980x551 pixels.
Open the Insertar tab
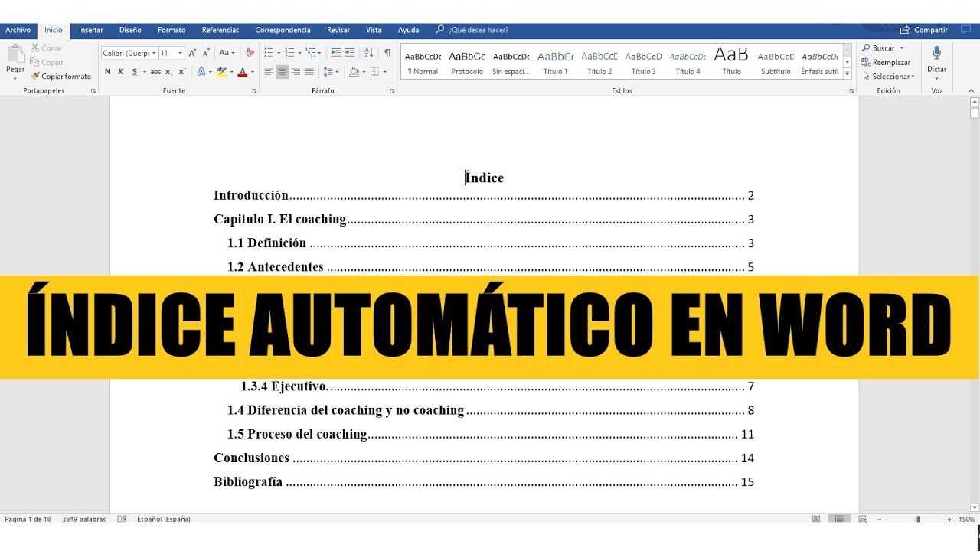[91, 30]
